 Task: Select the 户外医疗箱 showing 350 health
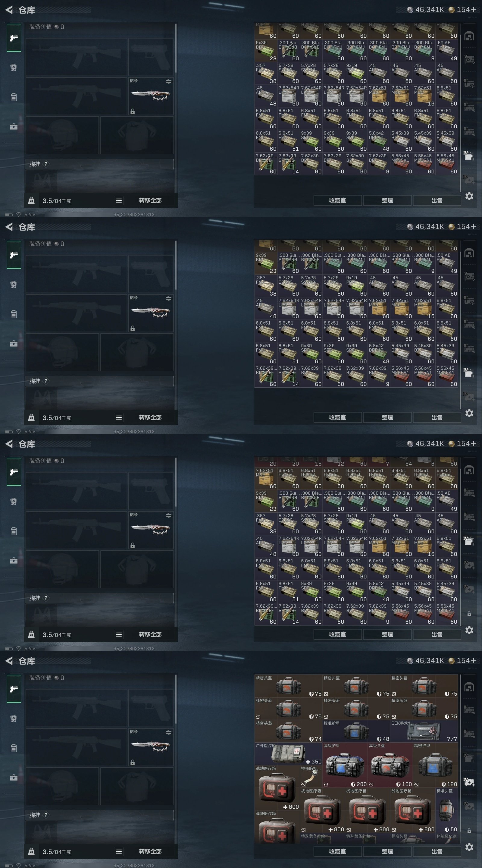(289, 754)
